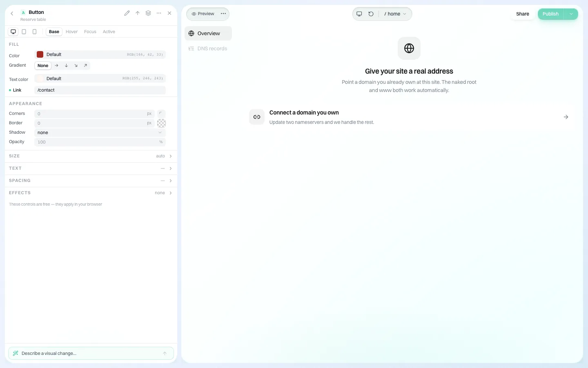Viewport: 588px width, 368px height.
Task: Click the pencil edit icon in Button panel
Action: coord(127,13)
